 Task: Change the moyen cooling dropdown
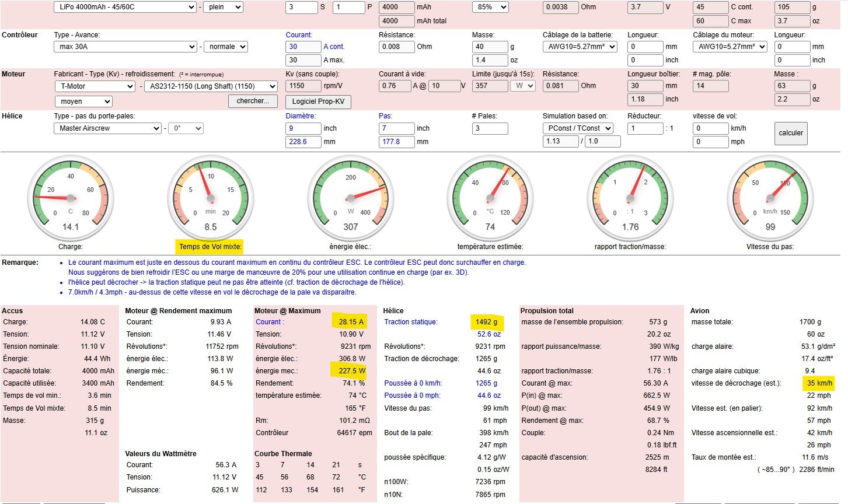point(83,101)
